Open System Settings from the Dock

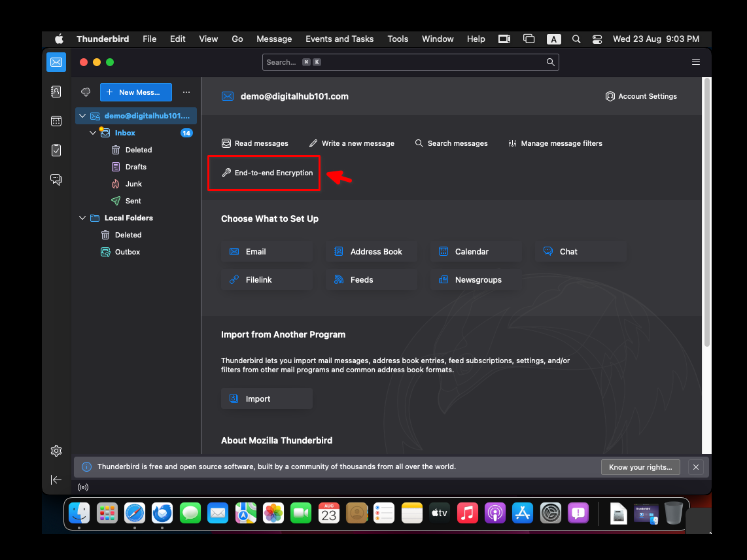[x=551, y=514]
